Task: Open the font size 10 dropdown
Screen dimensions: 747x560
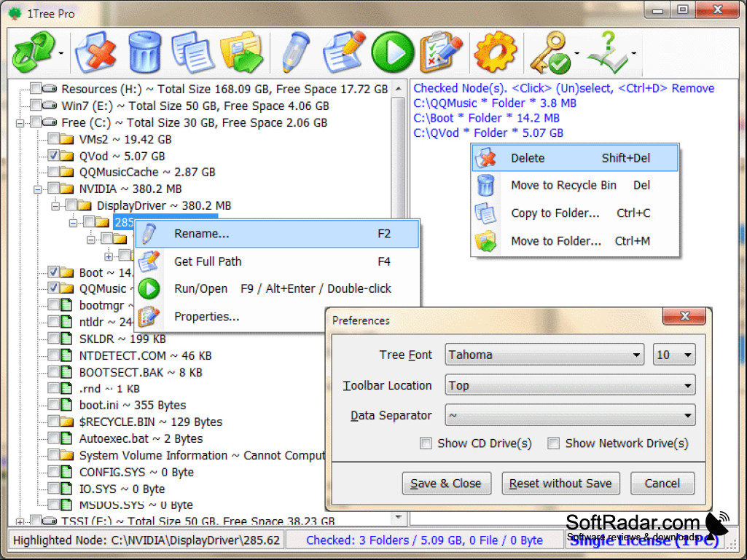Action: (x=674, y=355)
